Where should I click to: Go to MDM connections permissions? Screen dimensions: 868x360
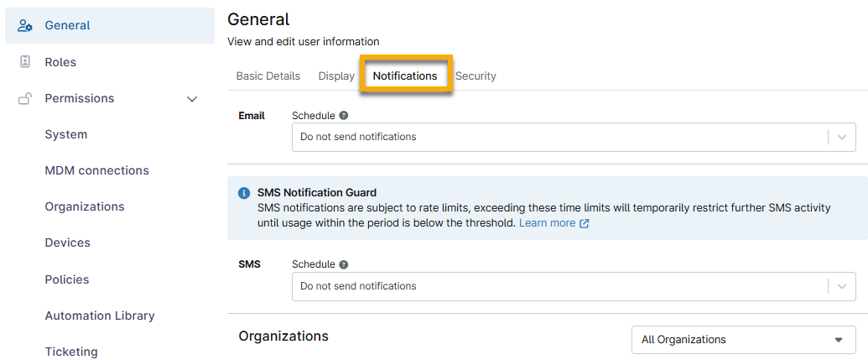click(96, 170)
